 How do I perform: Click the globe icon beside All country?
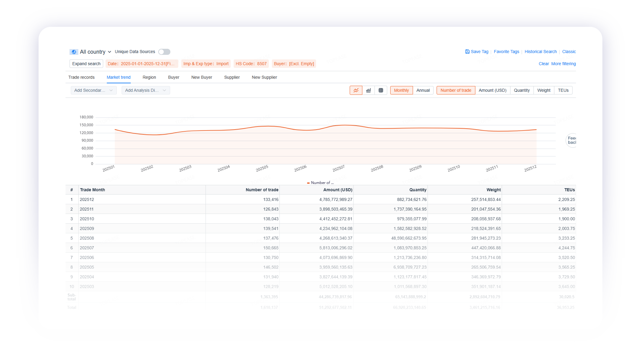74,52
